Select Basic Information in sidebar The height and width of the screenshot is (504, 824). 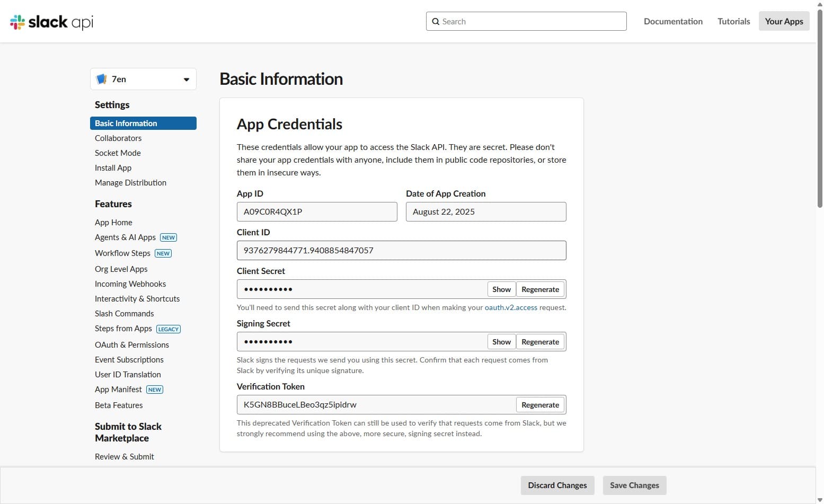pos(143,123)
